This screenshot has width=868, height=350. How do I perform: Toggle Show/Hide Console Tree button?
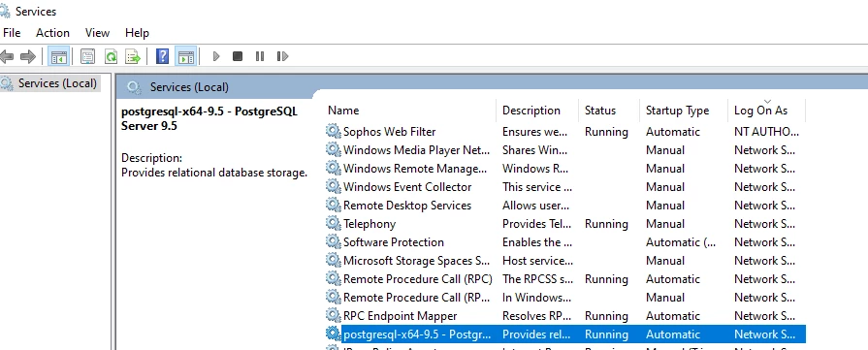point(59,56)
